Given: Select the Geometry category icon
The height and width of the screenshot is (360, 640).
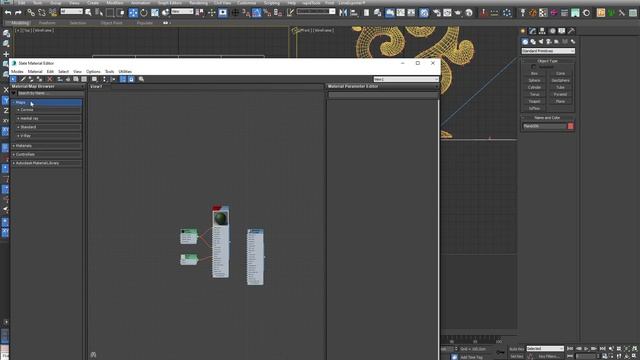Looking at the screenshot, I should tap(525, 42).
